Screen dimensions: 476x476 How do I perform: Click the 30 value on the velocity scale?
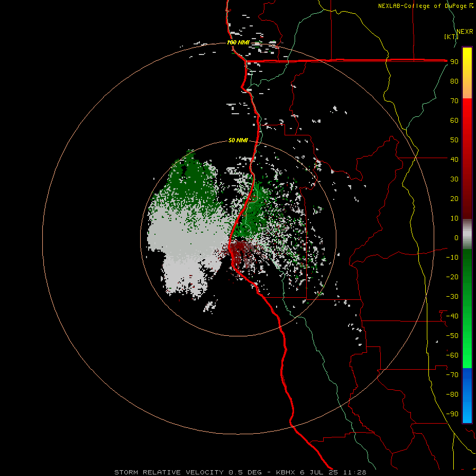click(x=454, y=179)
